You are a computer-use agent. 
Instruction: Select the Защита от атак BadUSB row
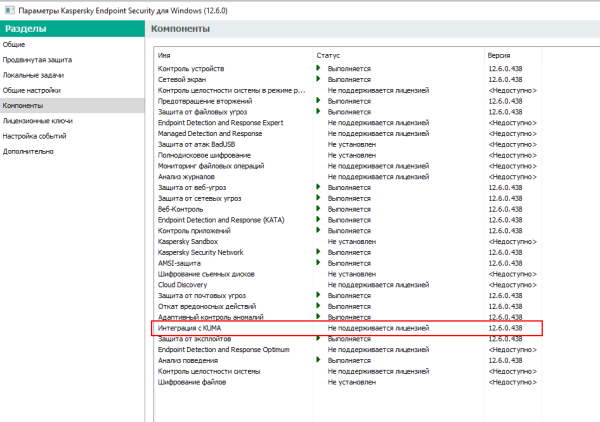[347, 144]
